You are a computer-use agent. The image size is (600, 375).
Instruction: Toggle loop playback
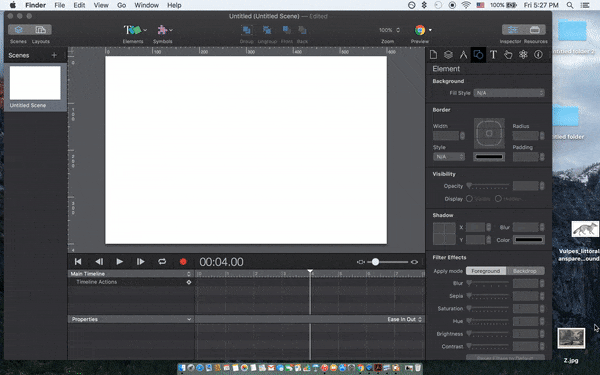pyautogui.click(x=162, y=262)
